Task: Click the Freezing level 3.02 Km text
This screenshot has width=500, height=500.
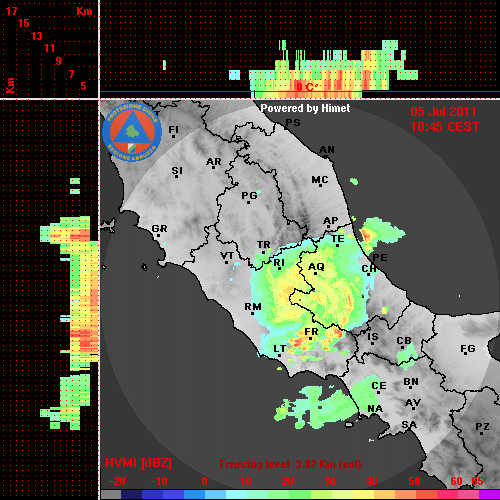Action: click(x=290, y=464)
